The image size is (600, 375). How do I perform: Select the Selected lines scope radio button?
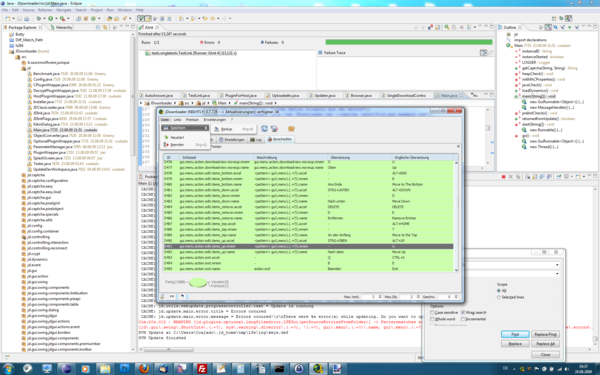click(499, 297)
